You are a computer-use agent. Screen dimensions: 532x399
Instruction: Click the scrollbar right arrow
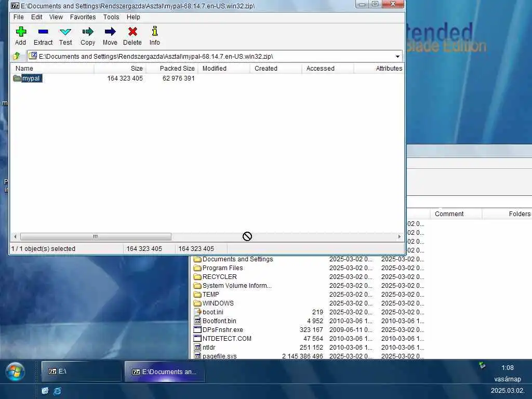pos(400,236)
